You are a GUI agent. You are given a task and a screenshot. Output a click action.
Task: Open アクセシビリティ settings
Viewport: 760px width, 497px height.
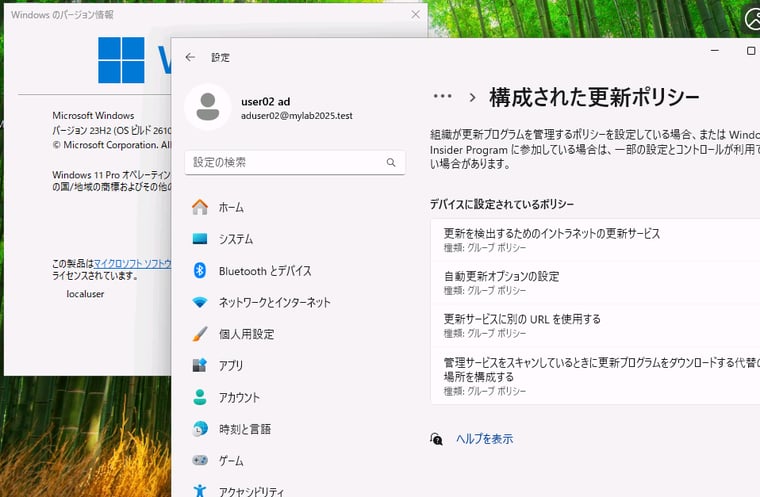(251, 491)
